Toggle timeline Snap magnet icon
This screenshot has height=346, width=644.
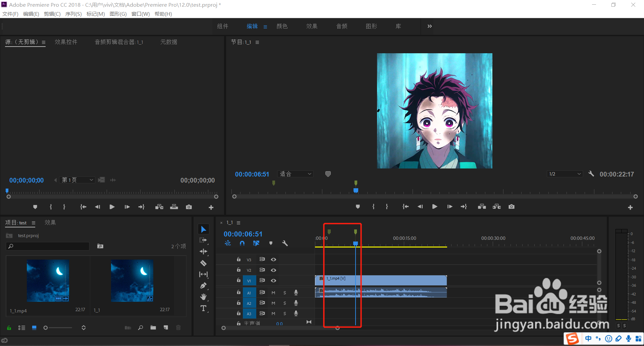coord(242,244)
